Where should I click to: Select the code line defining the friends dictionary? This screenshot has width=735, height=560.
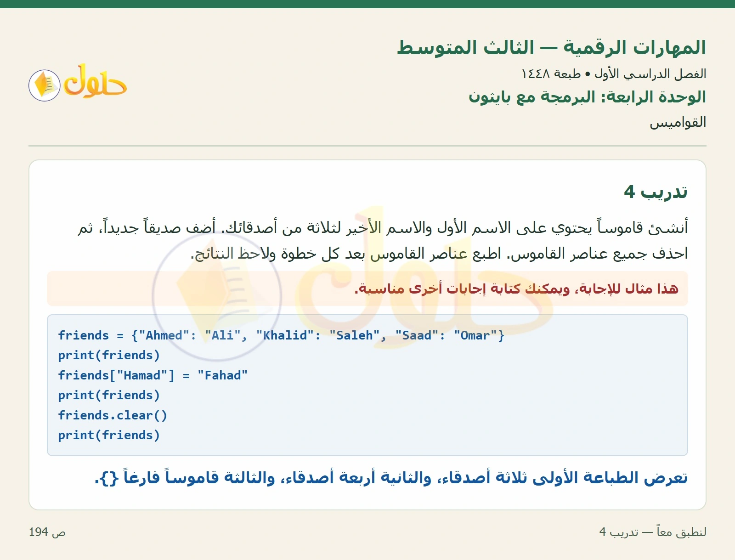point(281,335)
